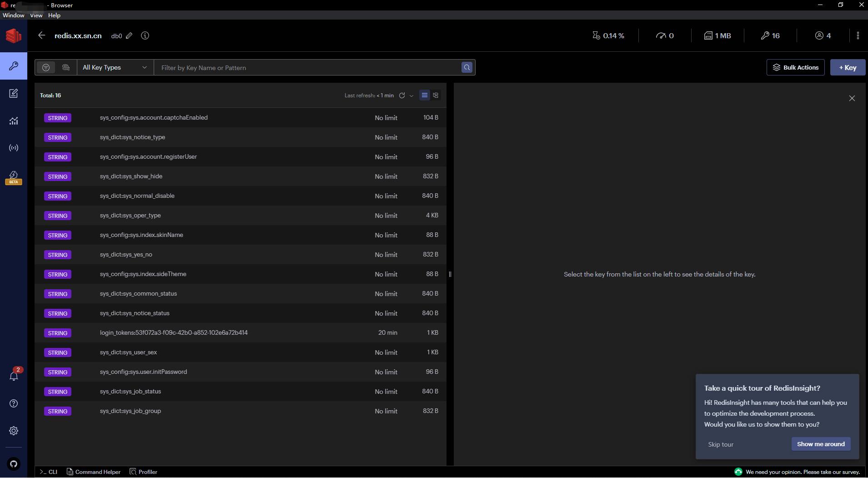Open the Settings gear icon
Screen dimensions: 868x478
pos(14,431)
